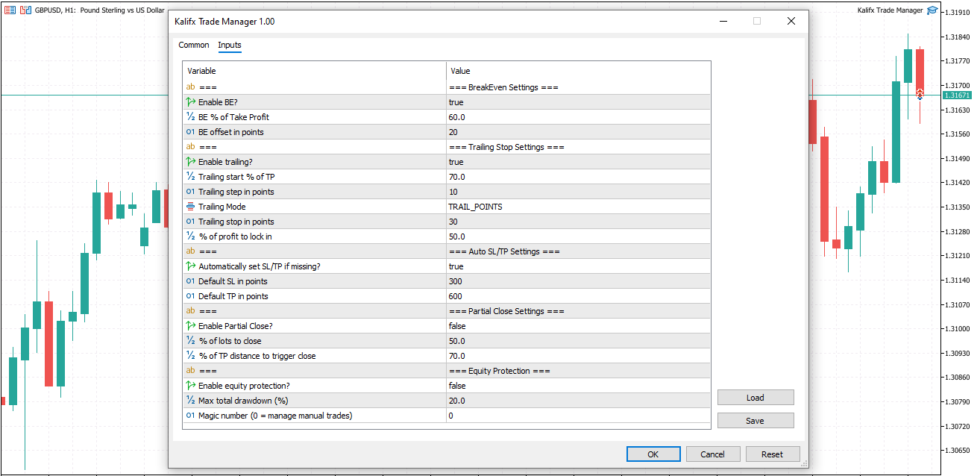Click the 01 icon beside Default SL in points
The width and height of the screenshot is (980, 476).
coord(191,281)
